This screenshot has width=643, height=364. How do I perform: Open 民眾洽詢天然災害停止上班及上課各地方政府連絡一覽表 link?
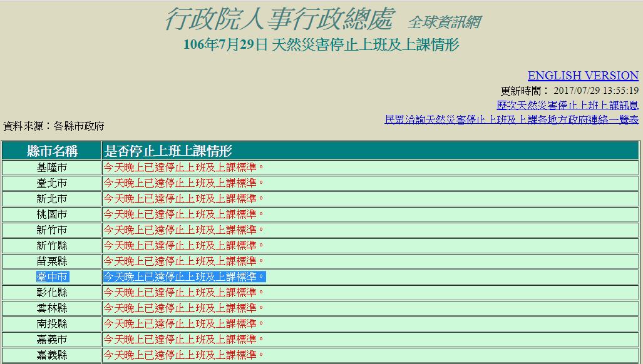point(512,119)
